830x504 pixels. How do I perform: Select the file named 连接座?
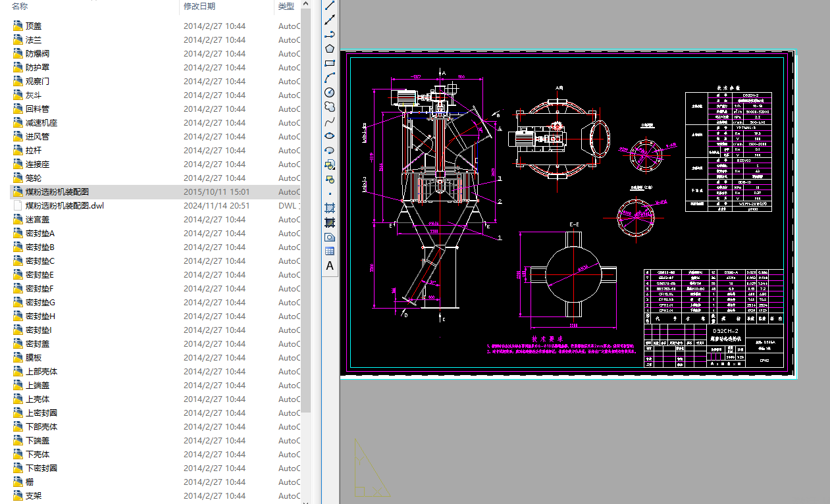[x=38, y=164]
